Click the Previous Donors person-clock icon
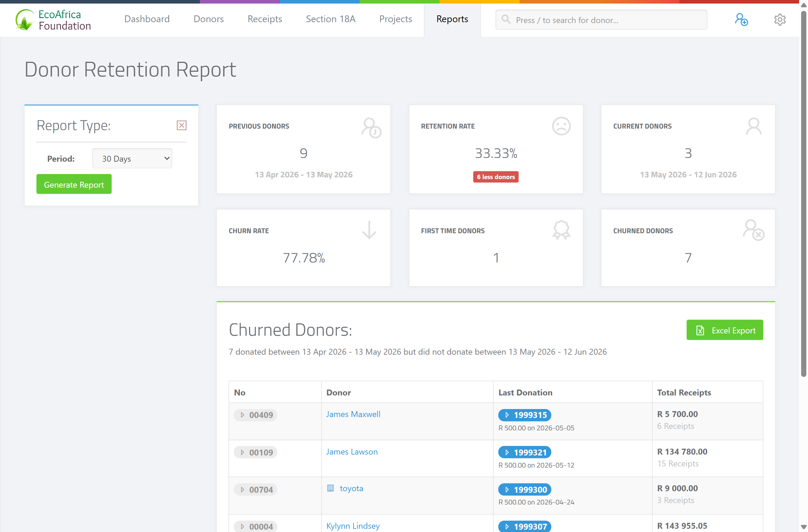The height and width of the screenshot is (532, 808). (371, 128)
